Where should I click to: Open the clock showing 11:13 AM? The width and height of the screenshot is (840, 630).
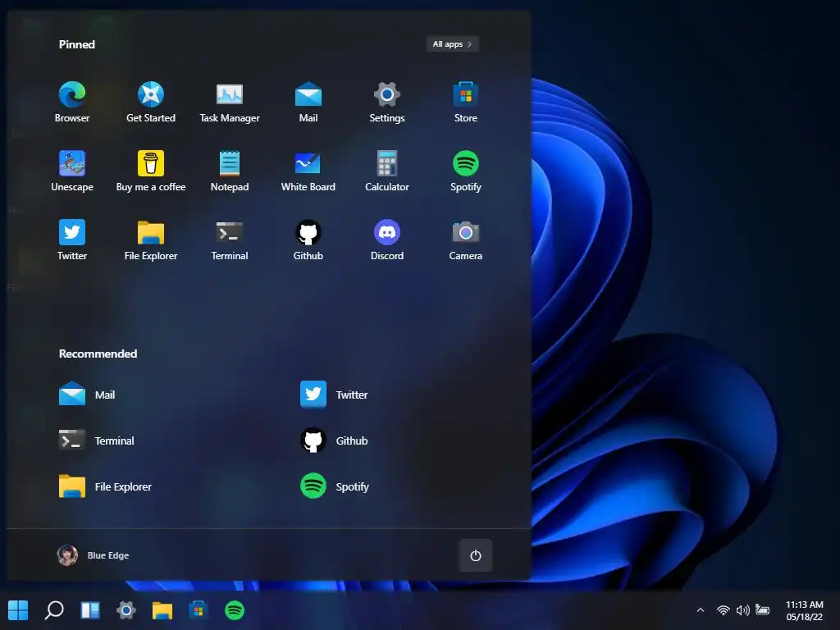pyautogui.click(x=804, y=610)
